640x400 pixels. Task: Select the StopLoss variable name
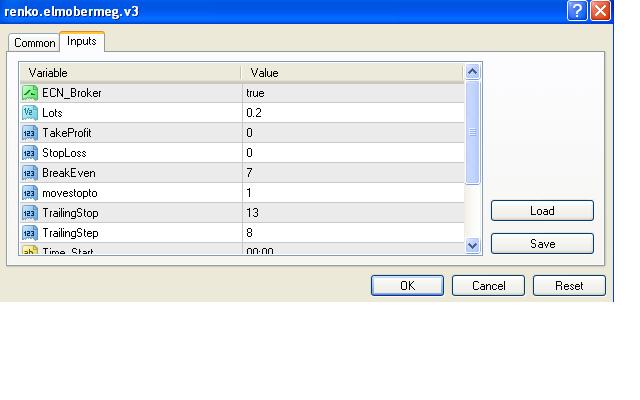tap(64, 153)
